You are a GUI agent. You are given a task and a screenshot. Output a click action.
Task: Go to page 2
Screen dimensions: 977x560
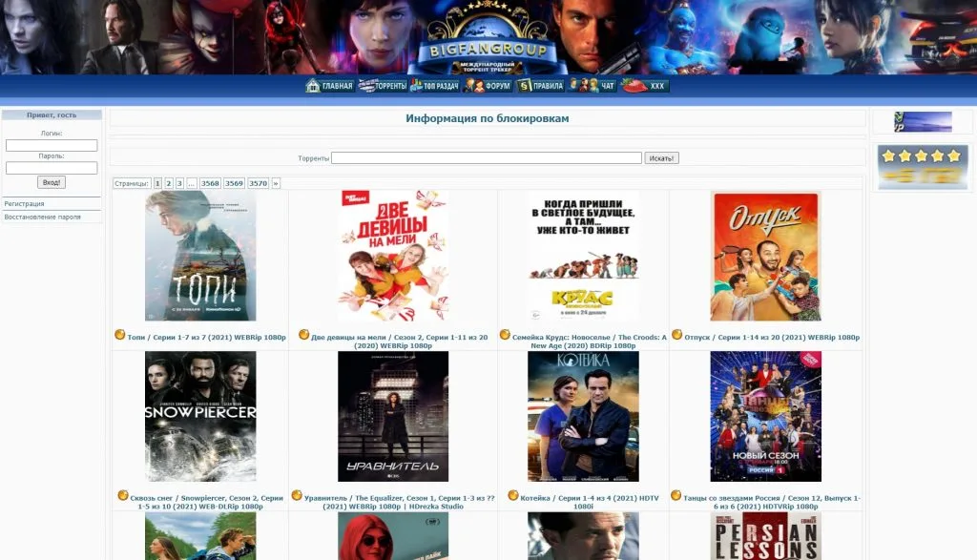pos(168,183)
